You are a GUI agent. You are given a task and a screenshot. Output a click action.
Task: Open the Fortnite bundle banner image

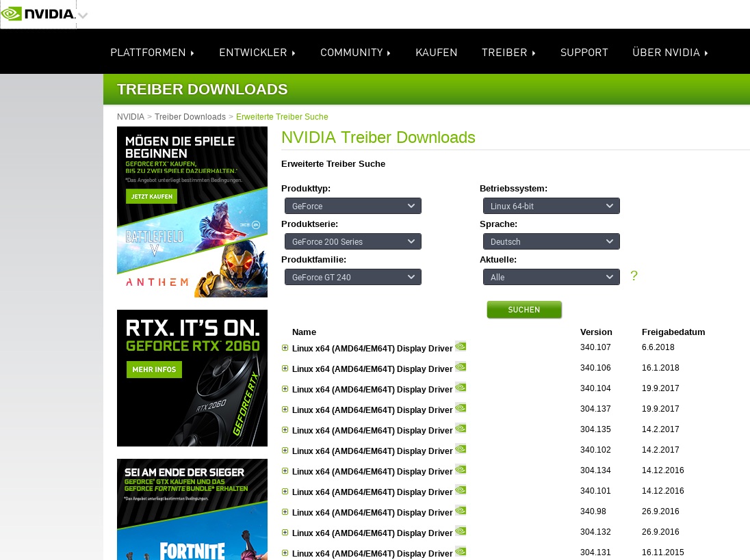point(192,509)
